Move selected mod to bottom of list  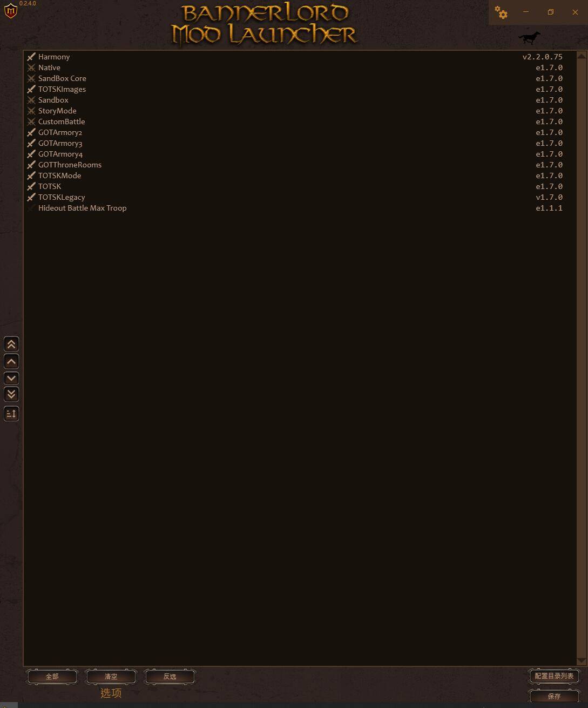click(x=11, y=395)
